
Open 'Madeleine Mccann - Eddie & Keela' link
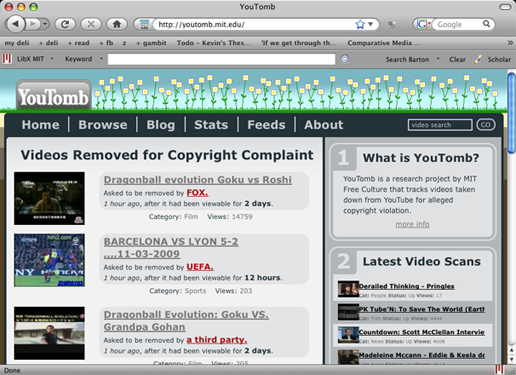tap(422, 355)
